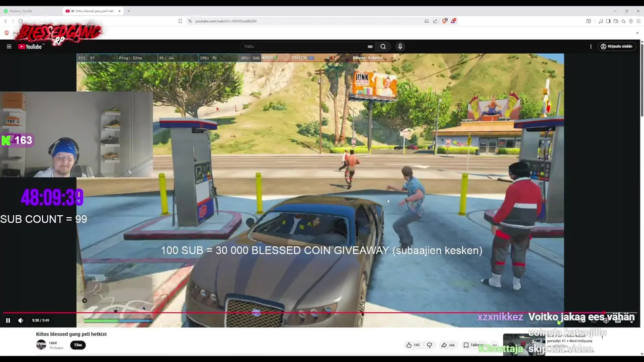Bookmark this page from address bar
The height and width of the screenshot is (362, 644).
click(180, 21)
